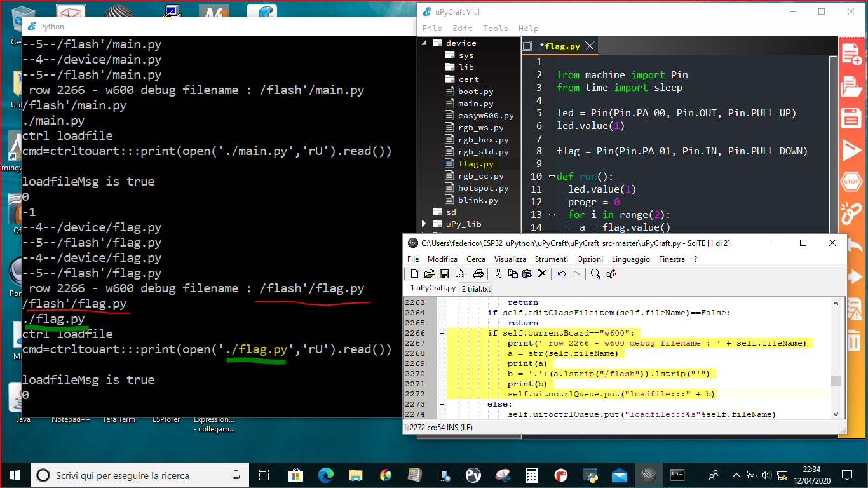
Task: Select blink.py in device tree
Action: pos(478,200)
